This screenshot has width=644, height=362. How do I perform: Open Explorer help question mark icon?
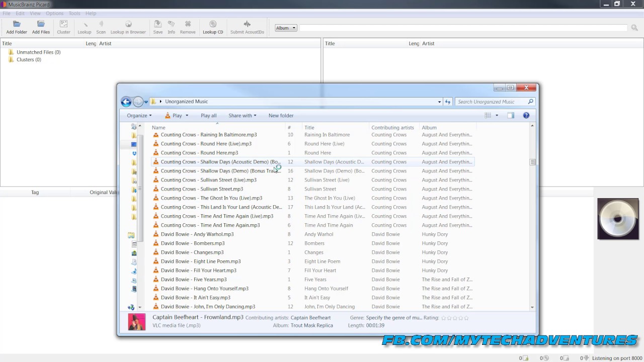(526, 116)
